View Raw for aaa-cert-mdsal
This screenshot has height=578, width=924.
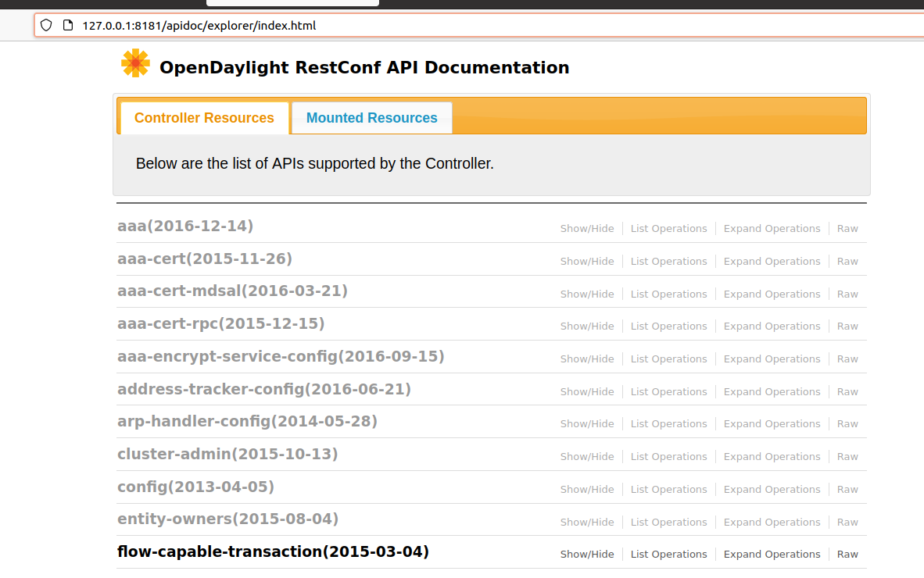tap(847, 294)
